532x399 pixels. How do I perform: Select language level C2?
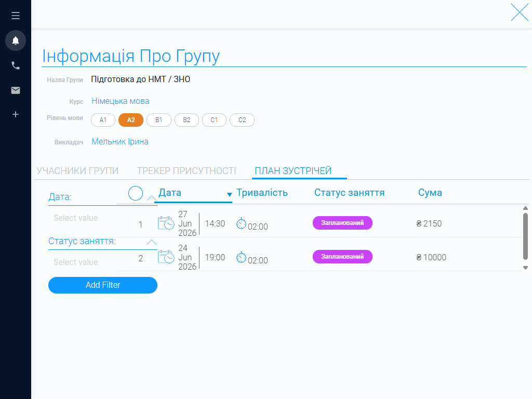click(242, 120)
